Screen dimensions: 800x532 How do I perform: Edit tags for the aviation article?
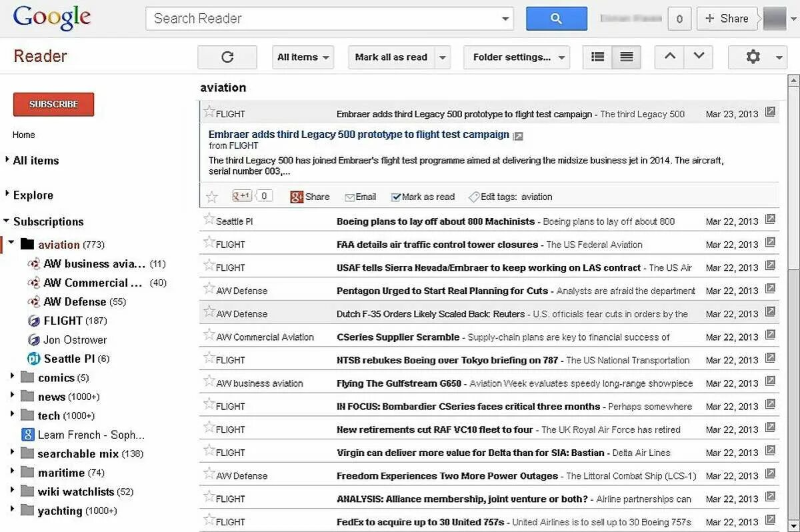pyautogui.click(x=511, y=197)
